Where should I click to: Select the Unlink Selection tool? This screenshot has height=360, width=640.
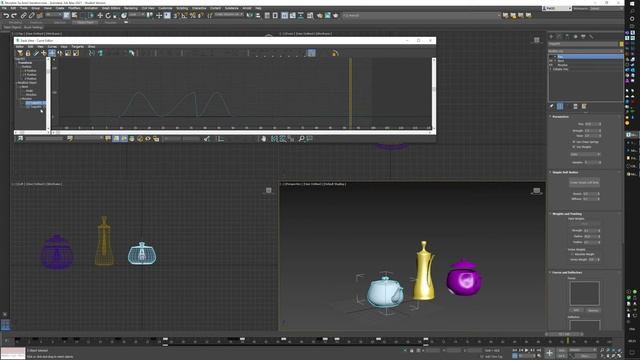tap(31, 16)
